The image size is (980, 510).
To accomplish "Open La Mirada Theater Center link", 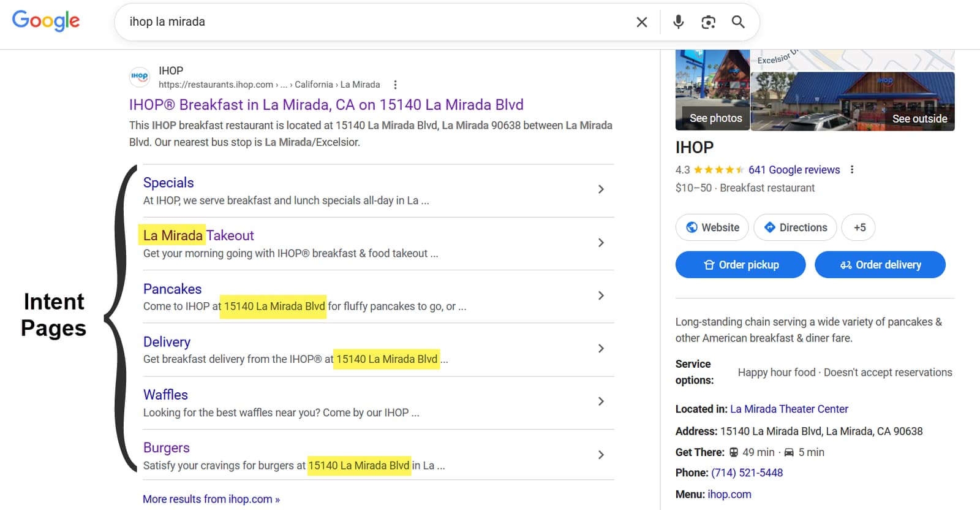I will [x=789, y=409].
